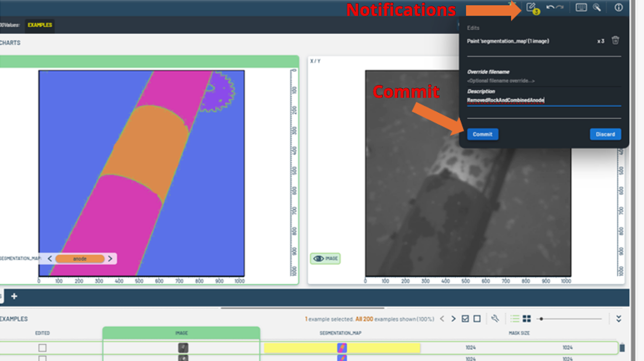Add a new tab with the plus button

click(14, 296)
